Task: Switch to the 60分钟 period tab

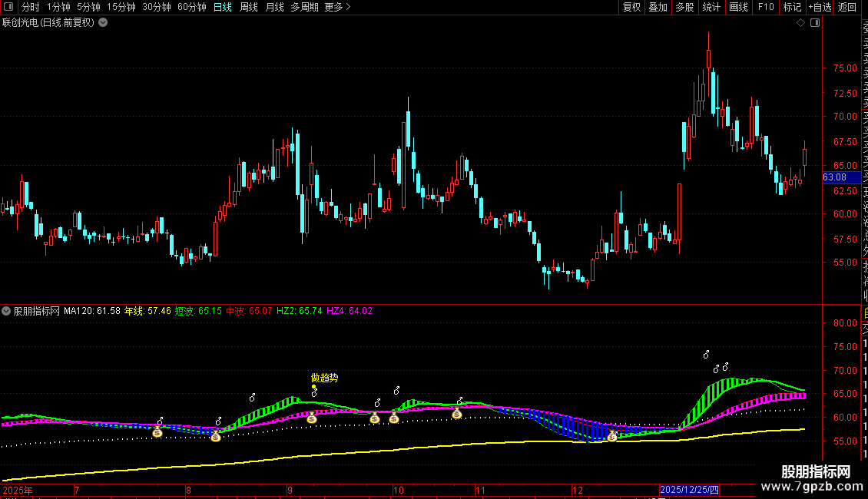Action: (191, 7)
